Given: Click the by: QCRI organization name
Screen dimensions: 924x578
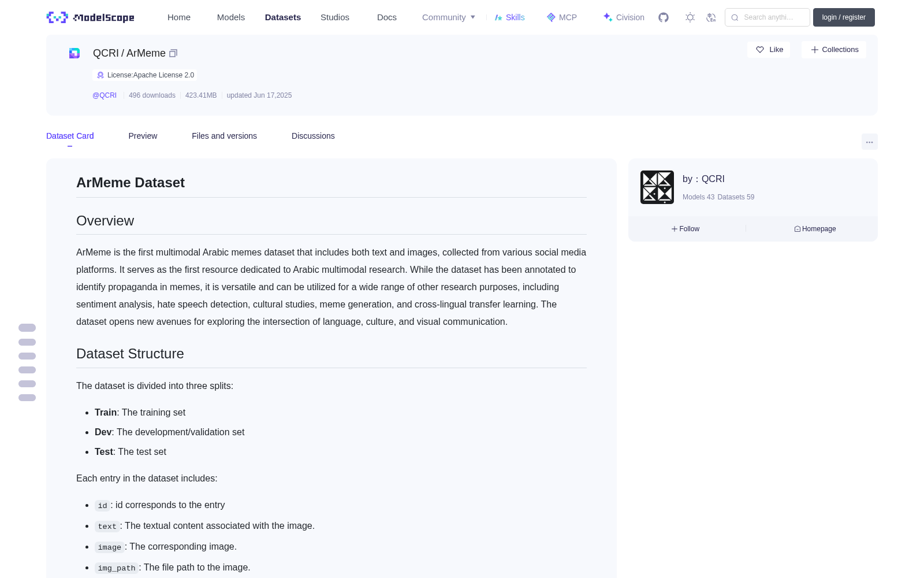Looking at the screenshot, I should (703, 179).
